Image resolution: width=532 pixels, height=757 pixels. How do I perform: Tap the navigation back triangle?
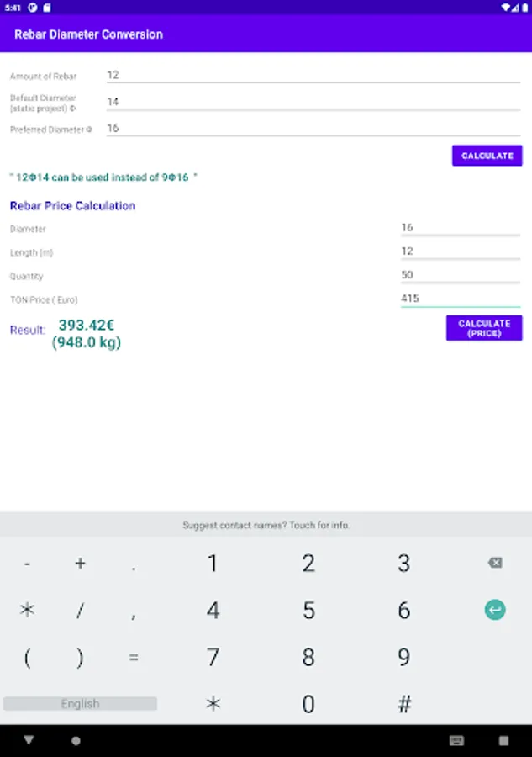(29, 740)
